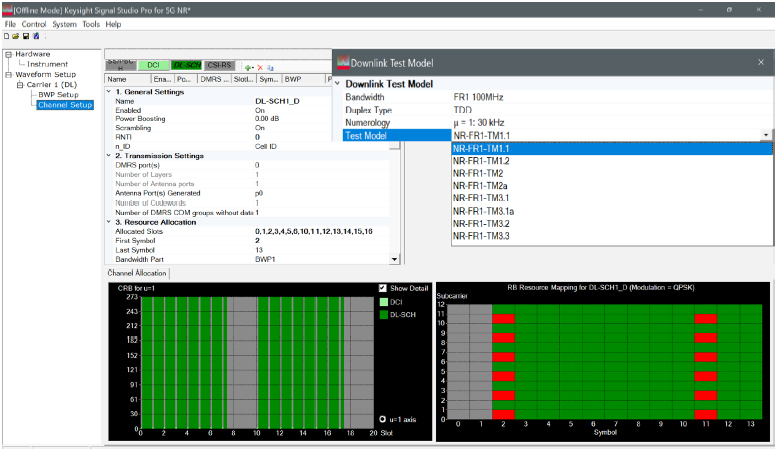Collapse the Waveform Setup tree node

(x=8, y=74)
